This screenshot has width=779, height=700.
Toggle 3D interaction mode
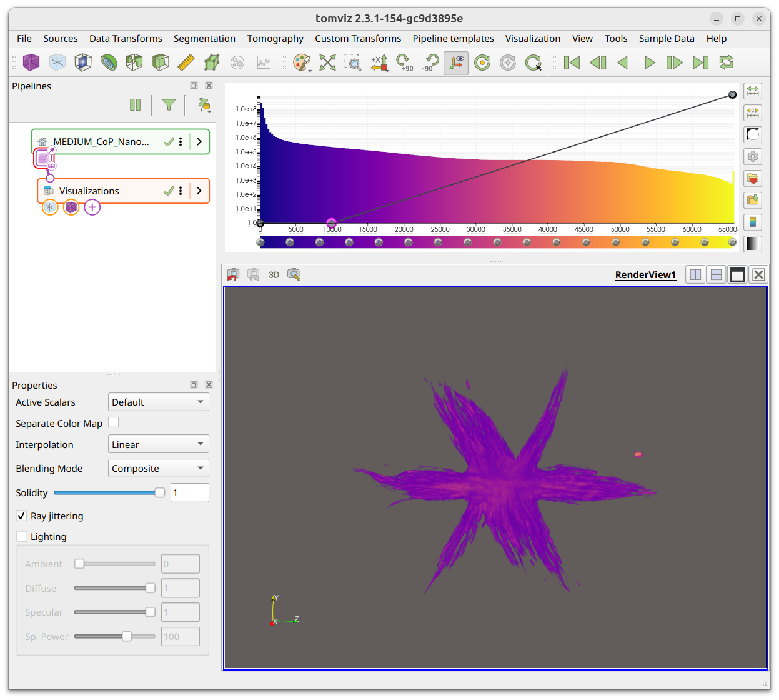(274, 275)
